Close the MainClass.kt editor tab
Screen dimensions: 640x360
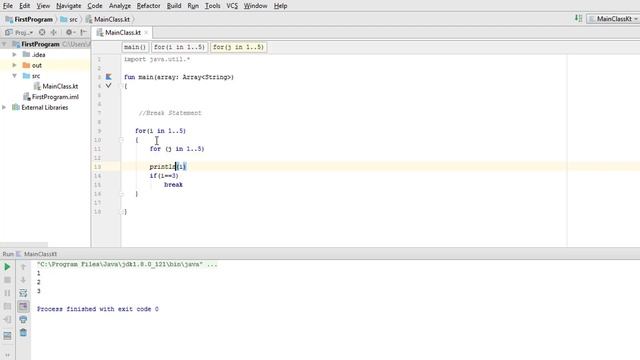tap(146, 33)
